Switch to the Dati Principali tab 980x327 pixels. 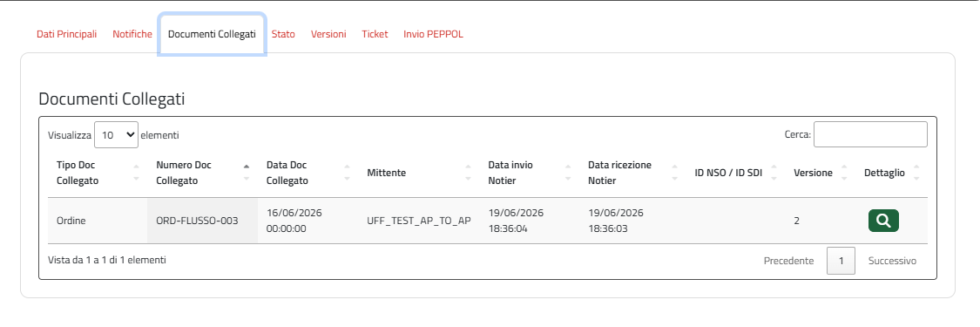67,34
